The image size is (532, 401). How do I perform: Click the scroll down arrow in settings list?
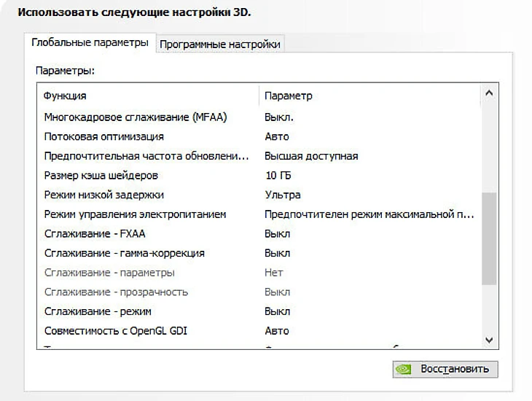pyautogui.click(x=489, y=340)
